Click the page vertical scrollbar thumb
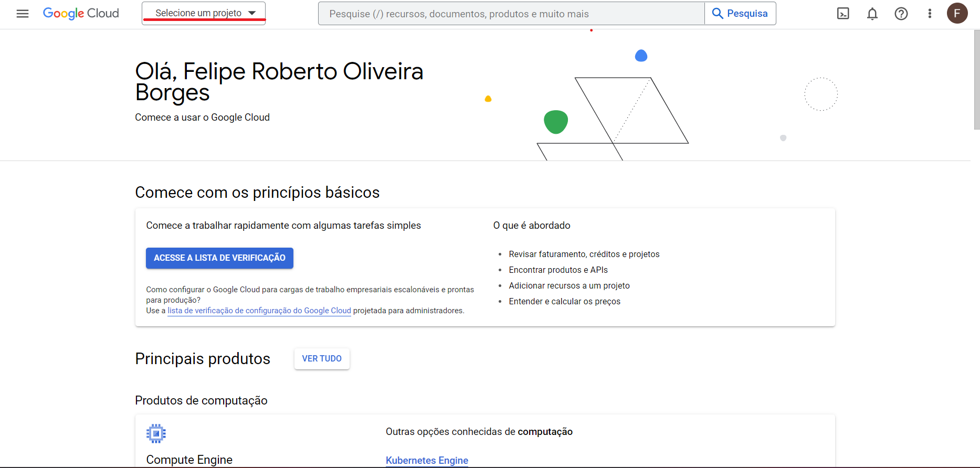 click(976, 79)
